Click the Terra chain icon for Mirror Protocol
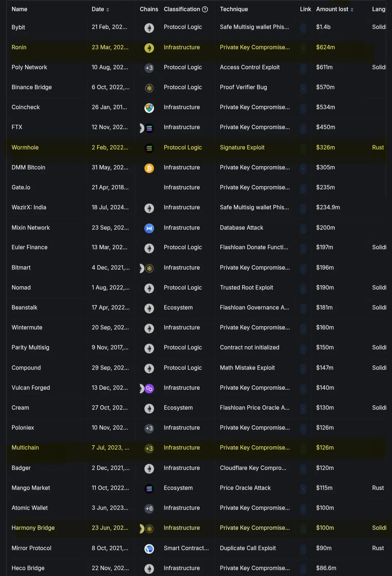392x576 pixels. (149, 549)
